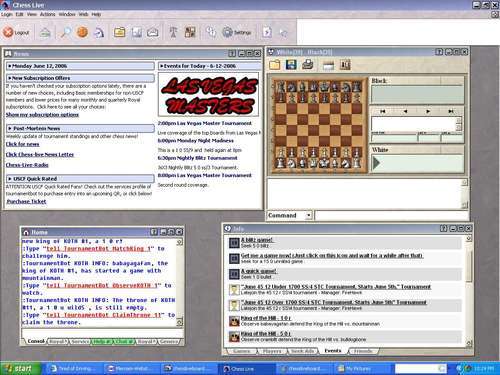Jump to first move in board window
Screen dimensions: 500x375
pos(383,111)
